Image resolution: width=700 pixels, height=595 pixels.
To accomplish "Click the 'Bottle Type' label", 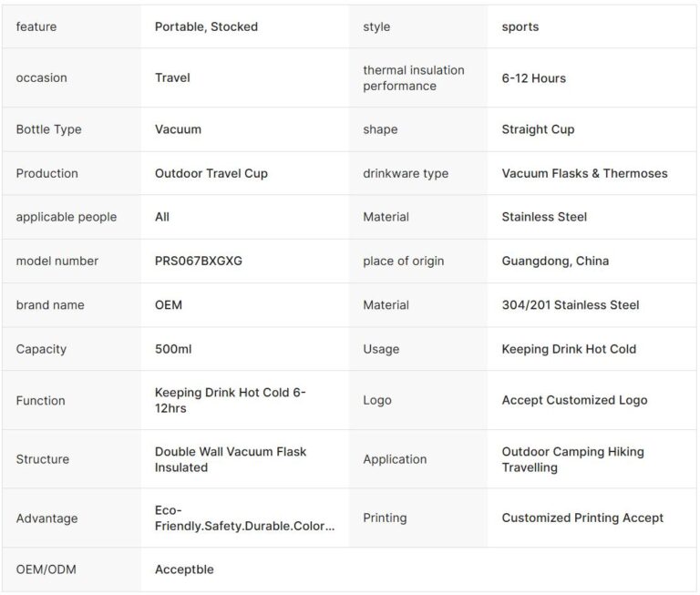I will click(x=48, y=129).
